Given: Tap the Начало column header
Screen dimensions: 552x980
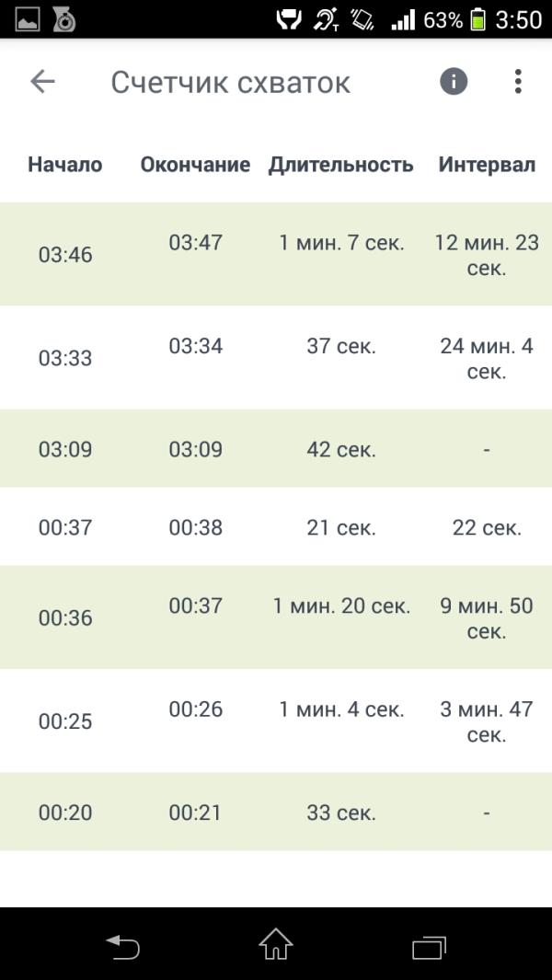Looking at the screenshot, I should tap(65, 165).
